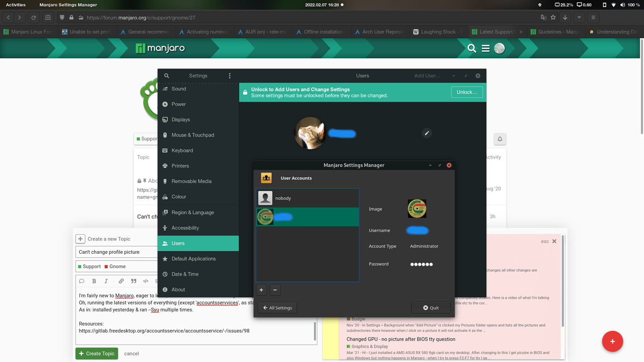
Task: Switch to Laughing Stock tab
Action: click(437, 32)
